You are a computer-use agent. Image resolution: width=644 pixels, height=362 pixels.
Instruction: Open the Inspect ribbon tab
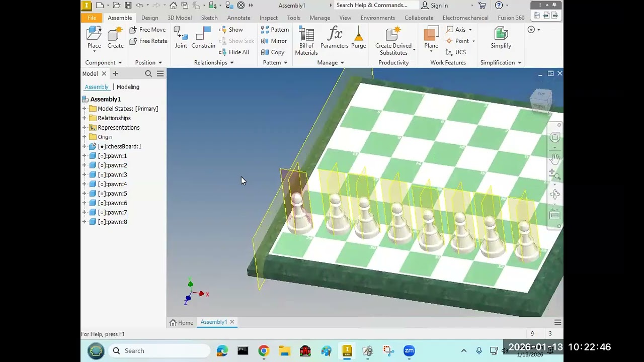269,18
